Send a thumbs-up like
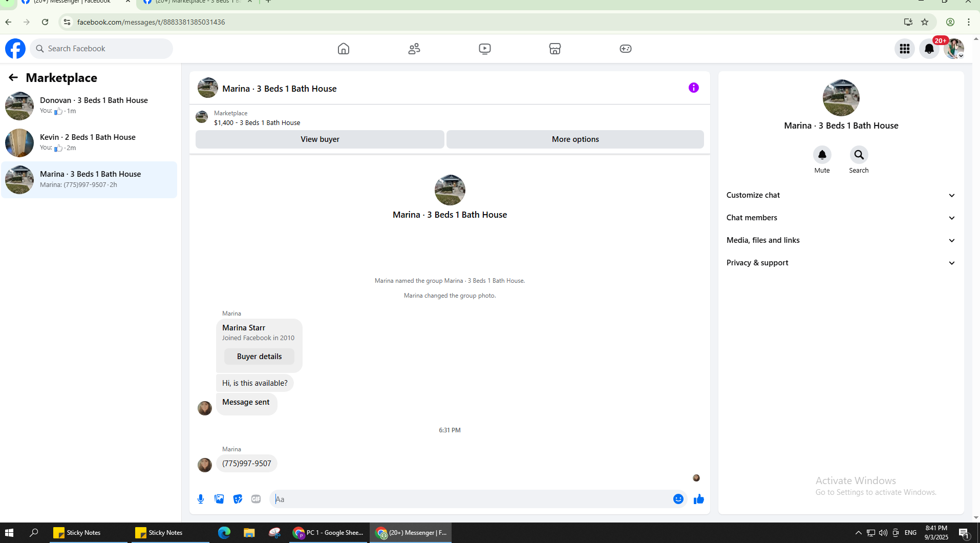 pyautogui.click(x=699, y=499)
